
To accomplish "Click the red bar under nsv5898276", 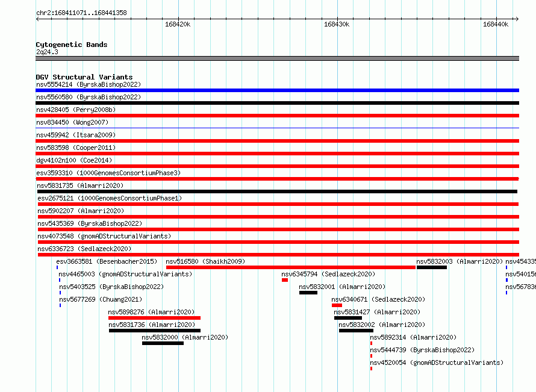I will (x=154, y=318).
